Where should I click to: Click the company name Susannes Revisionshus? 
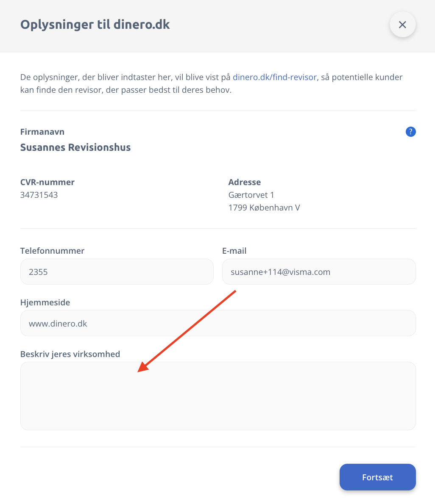coord(75,147)
